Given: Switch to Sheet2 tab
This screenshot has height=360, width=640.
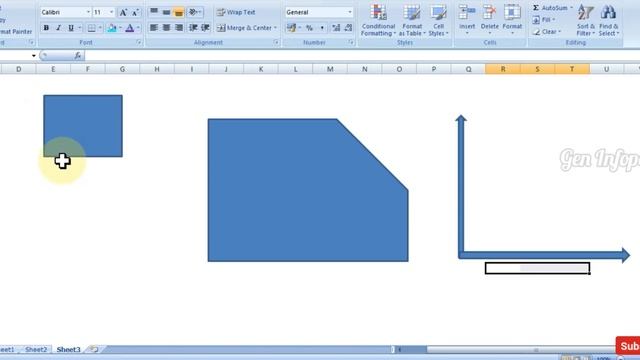Looking at the screenshot, I should click(36, 349).
